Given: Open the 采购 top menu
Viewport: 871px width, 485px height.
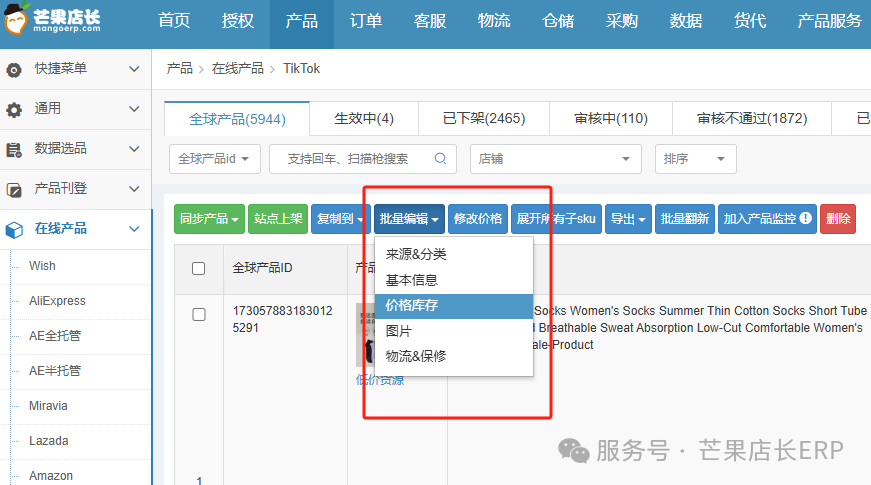Looking at the screenshot, I should tap(622, 21).
